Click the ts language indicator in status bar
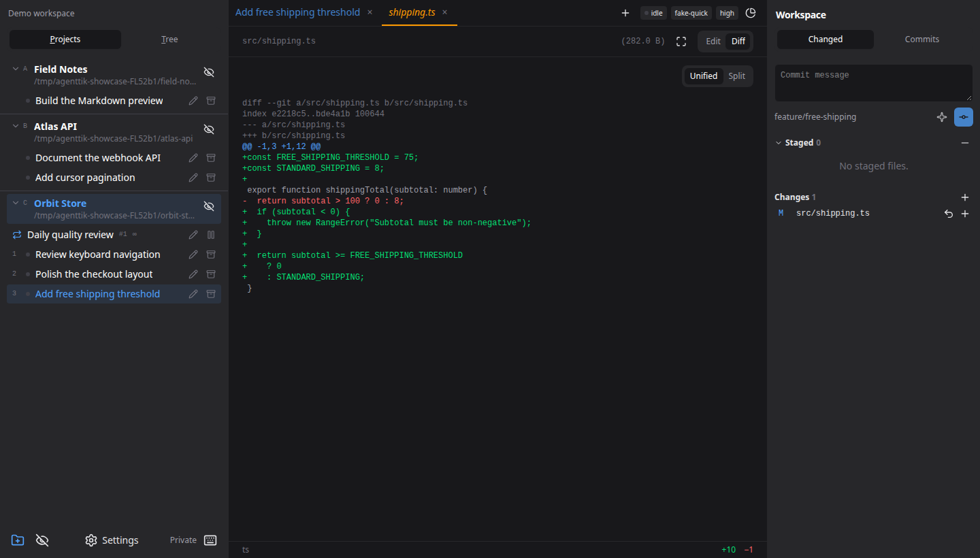This screenshot has width=980, height=558. (x=246, y=550)
